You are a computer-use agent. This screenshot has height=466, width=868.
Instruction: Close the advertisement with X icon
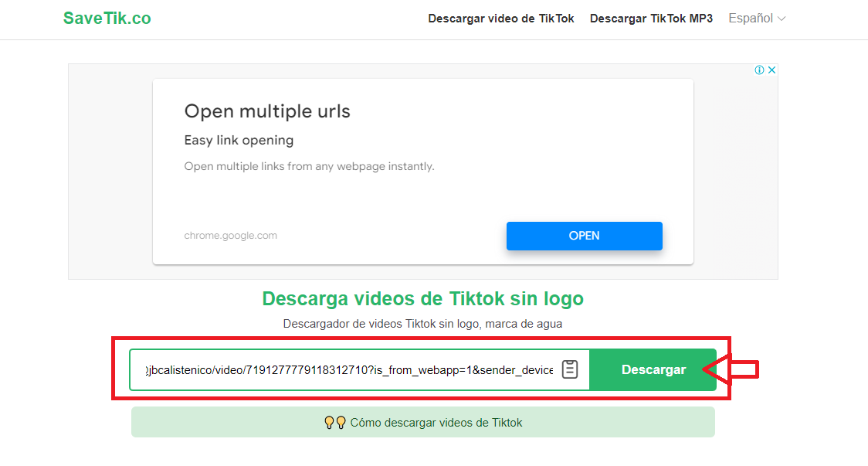(x=771, y=70)
